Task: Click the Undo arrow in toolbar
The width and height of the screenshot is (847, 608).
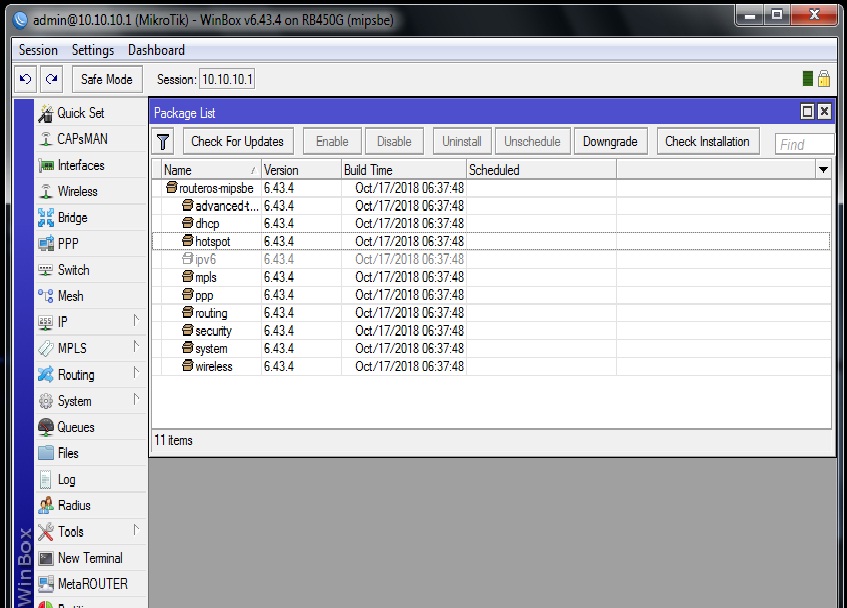Action: (x=25, y=79)
